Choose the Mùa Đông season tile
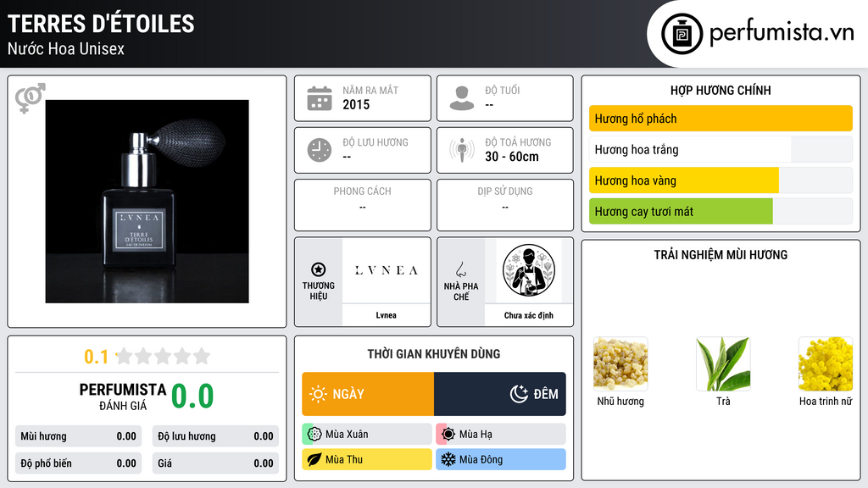 coord(501,459)
